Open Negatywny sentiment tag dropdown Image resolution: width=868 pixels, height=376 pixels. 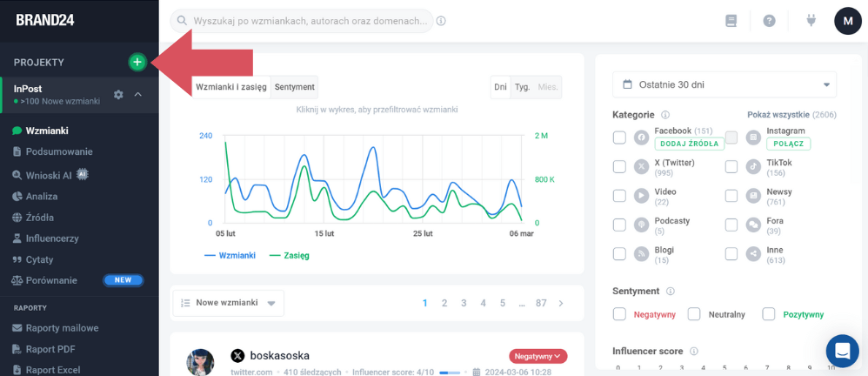(x=537, y=356)
